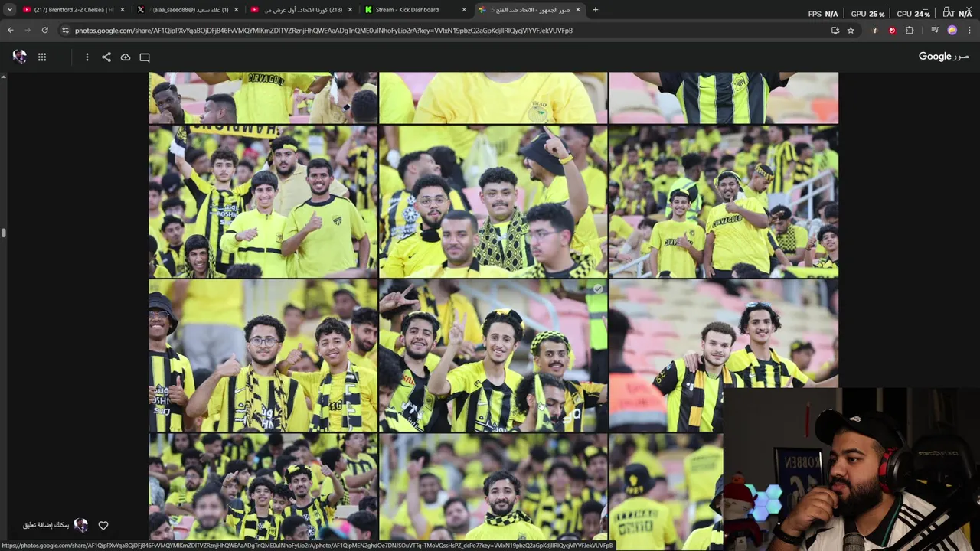980x551 pixels.
Task: Click the FPS N/A overlay readout
Action: point(823,14)
